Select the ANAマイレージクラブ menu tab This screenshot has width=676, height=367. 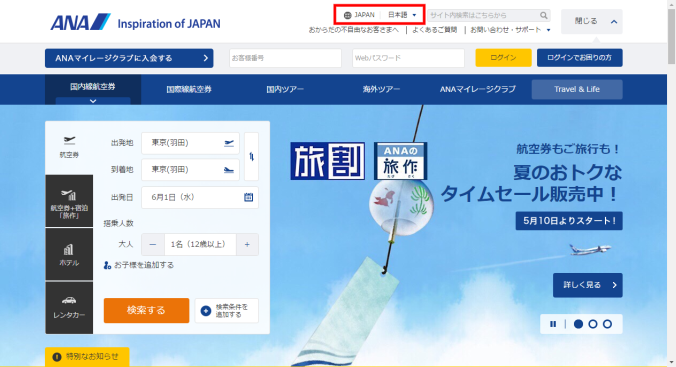(x=477, y=89)
